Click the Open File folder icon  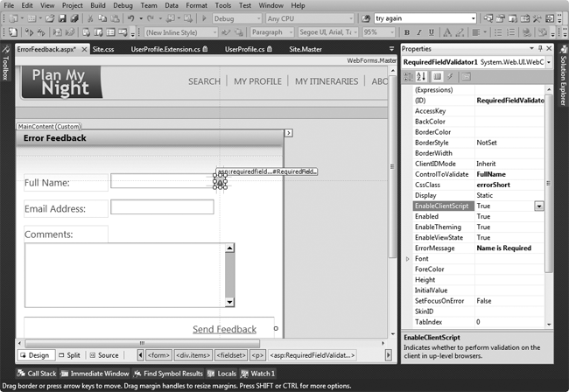(x=50, y=18)
